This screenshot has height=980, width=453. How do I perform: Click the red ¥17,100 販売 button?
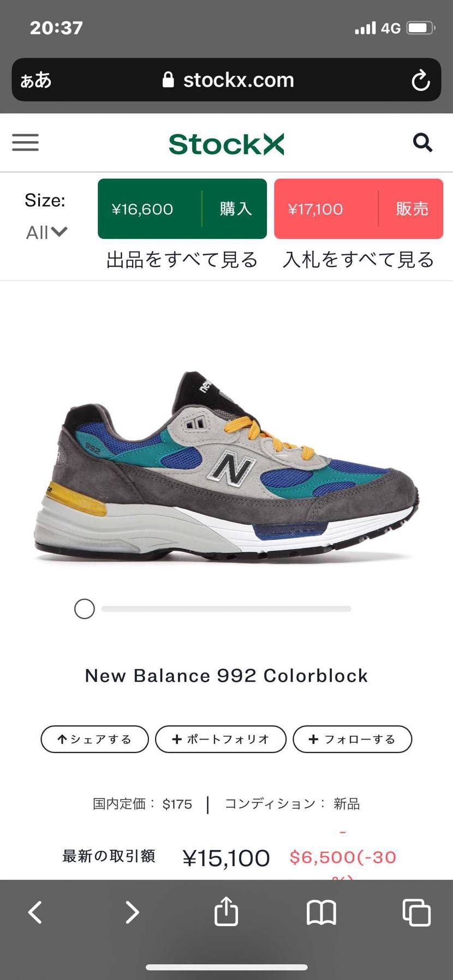(x=359, y=209)
